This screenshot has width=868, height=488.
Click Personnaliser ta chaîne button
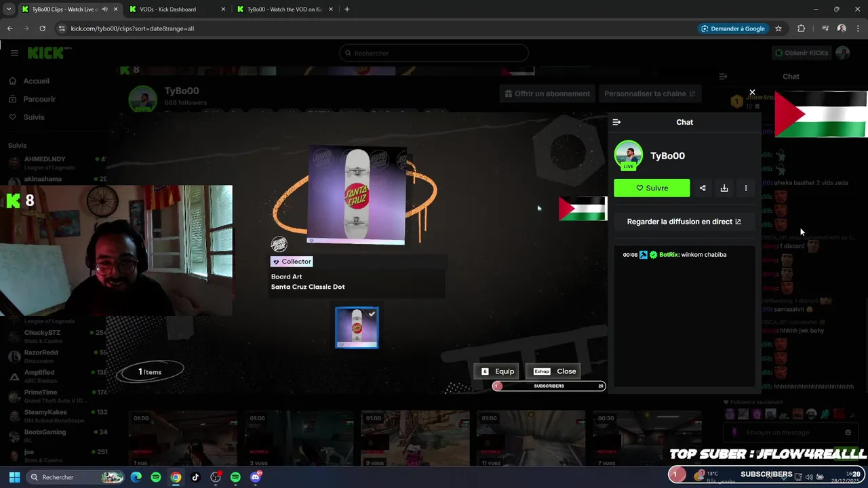(x=650, y=94)
